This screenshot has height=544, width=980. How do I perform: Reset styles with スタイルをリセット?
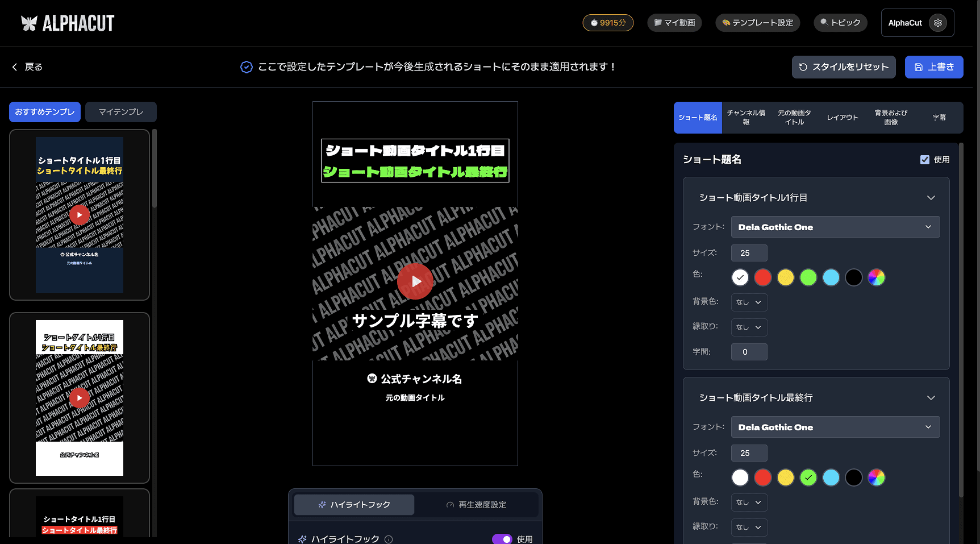point(843,67)
